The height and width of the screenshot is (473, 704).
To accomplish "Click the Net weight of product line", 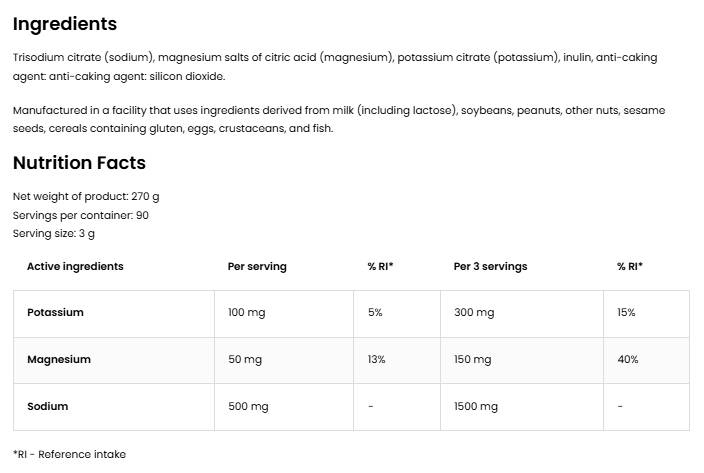I will pyautogui.click(x=86, y=197).
